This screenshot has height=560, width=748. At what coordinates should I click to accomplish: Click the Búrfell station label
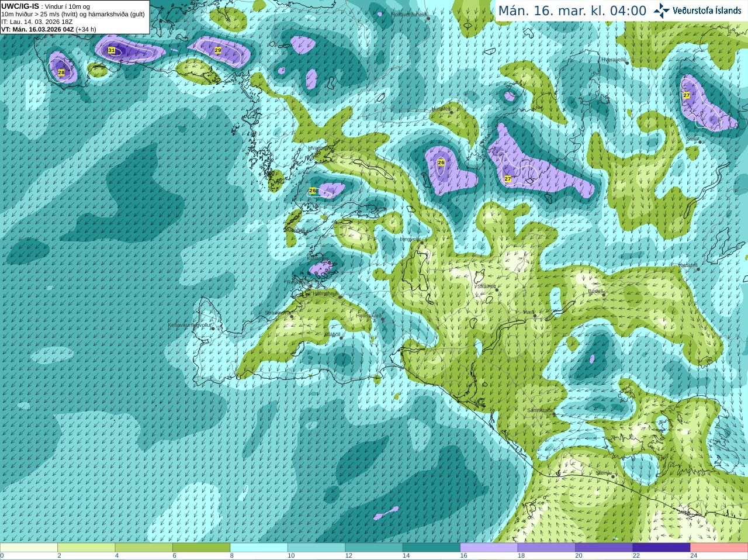tap(595, 291)
